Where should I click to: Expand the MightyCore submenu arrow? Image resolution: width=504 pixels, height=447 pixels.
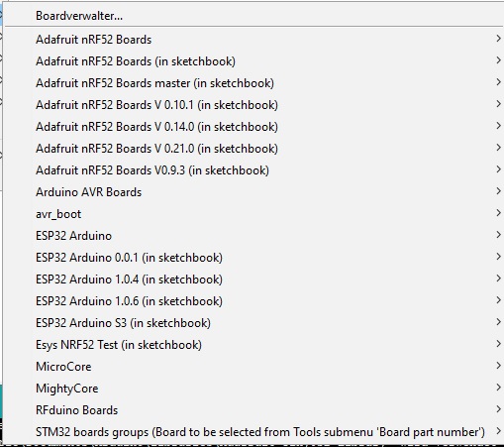[x=498, y=388]
